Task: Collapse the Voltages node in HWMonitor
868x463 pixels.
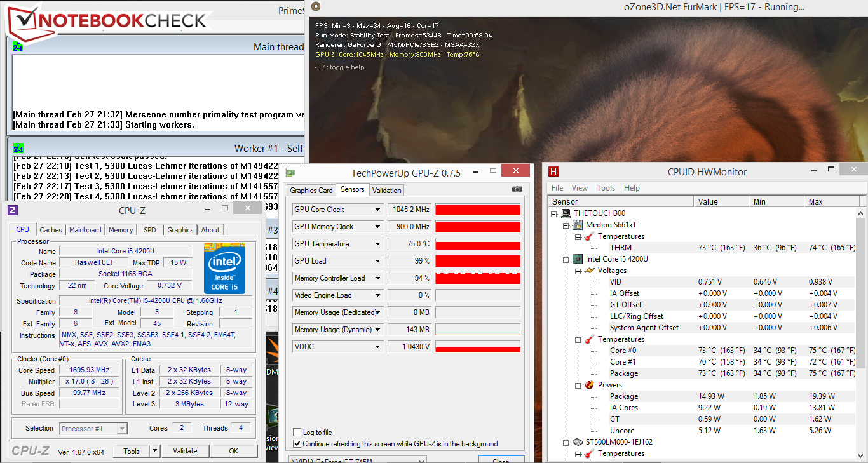Action: click(578, 271)
